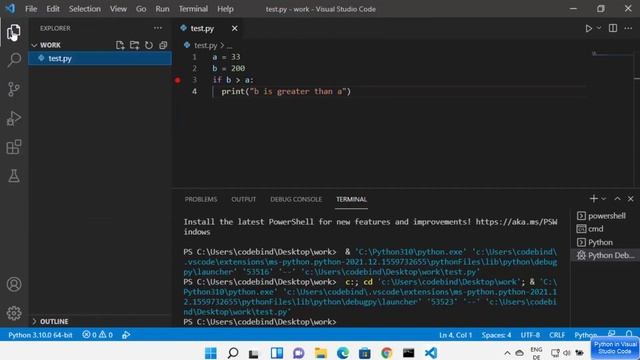Image resolution: width=640 pixels, height=360 pixels.
Task: Show hidden system tray icons
Action: (x=507, y=353)
